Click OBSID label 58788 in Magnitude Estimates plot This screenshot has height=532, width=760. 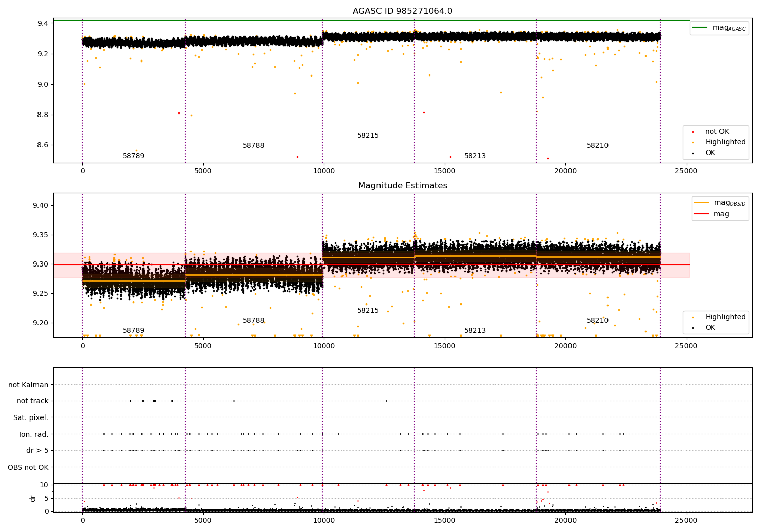[x=253, y=321]
